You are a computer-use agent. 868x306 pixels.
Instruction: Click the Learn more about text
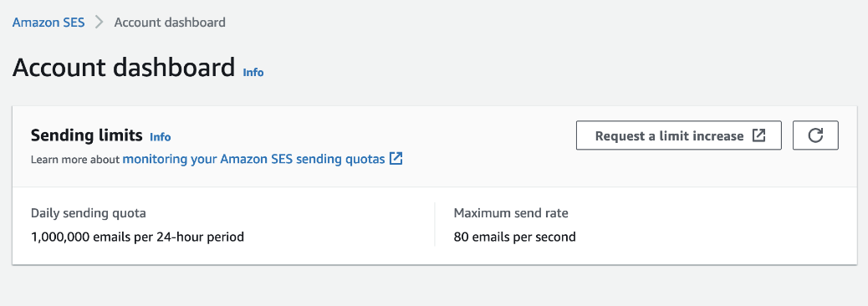point(75,160)
